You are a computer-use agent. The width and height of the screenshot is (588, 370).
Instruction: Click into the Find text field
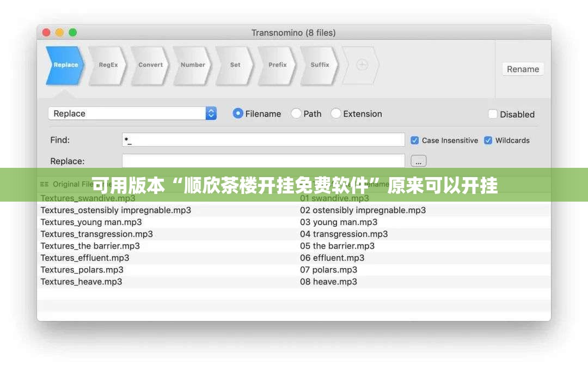coord(264,139)
